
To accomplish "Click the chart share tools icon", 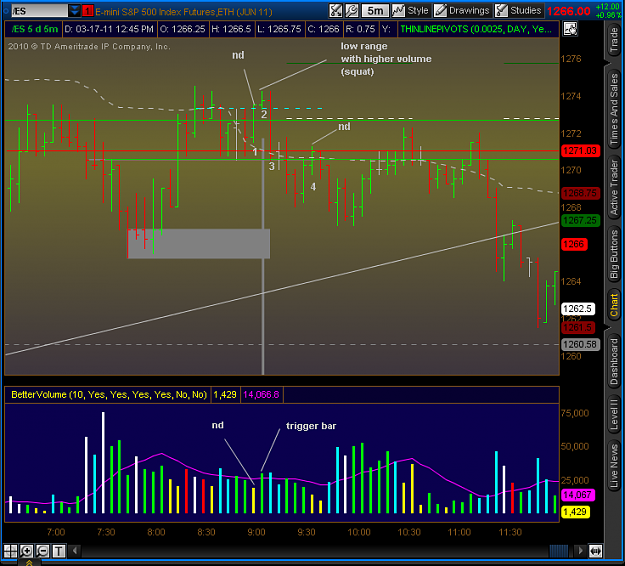I will click(336, 10).
